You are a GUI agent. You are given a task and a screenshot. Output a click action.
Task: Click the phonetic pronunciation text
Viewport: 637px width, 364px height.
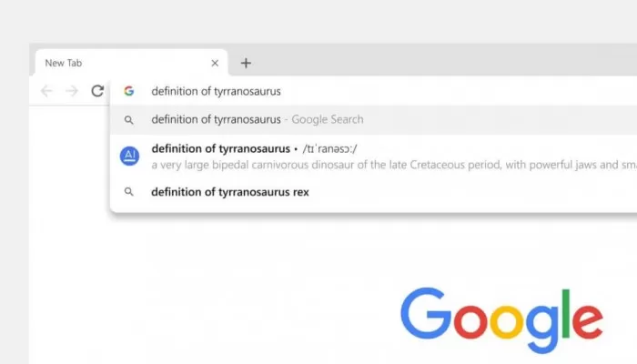(329, 149)
